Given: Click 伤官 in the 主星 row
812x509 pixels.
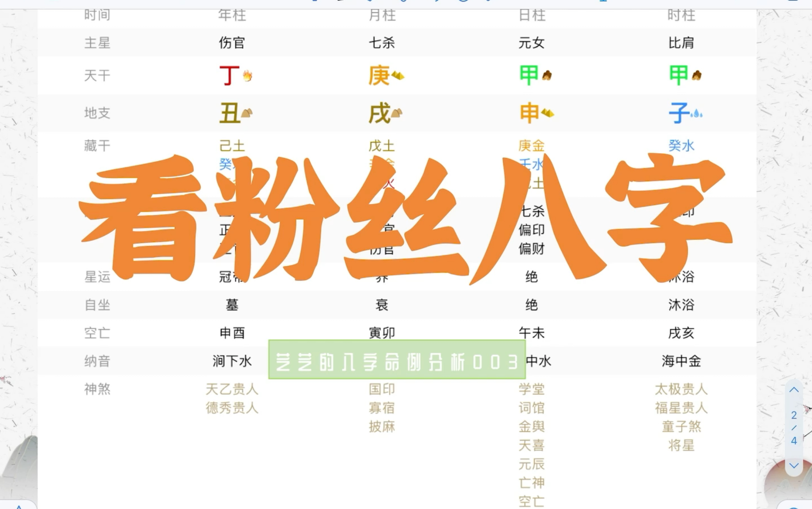Looking at the screenshot, I should (x=232, y=43).
